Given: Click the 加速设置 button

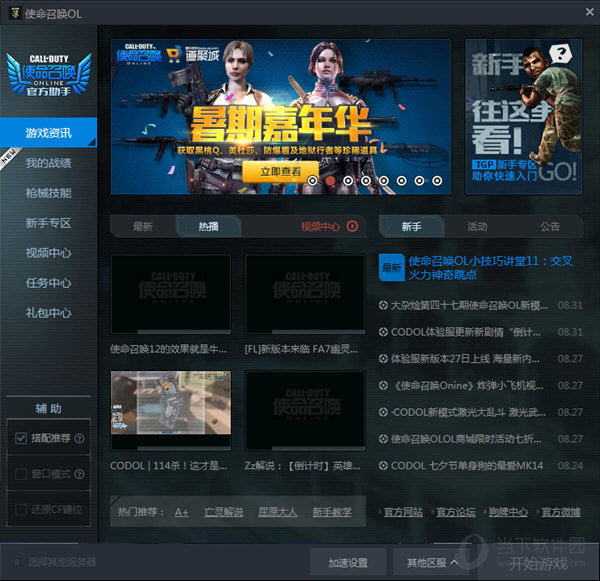Looking at the screenshot, I should [348, 563].
